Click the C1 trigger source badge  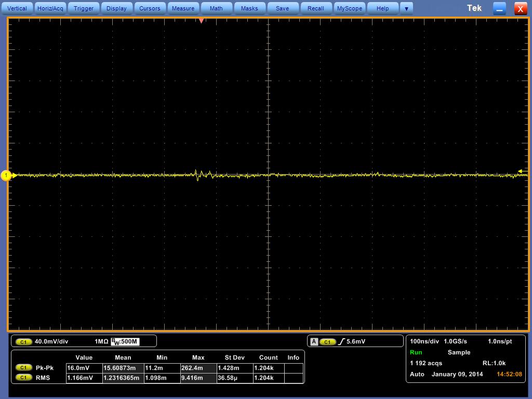pos(327,342)
